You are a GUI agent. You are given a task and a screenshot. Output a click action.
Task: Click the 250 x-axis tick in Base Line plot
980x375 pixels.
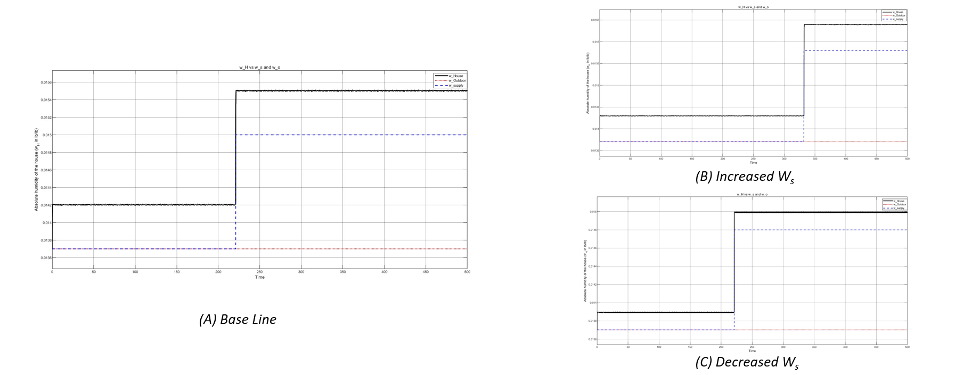click(x=259, y=272)
